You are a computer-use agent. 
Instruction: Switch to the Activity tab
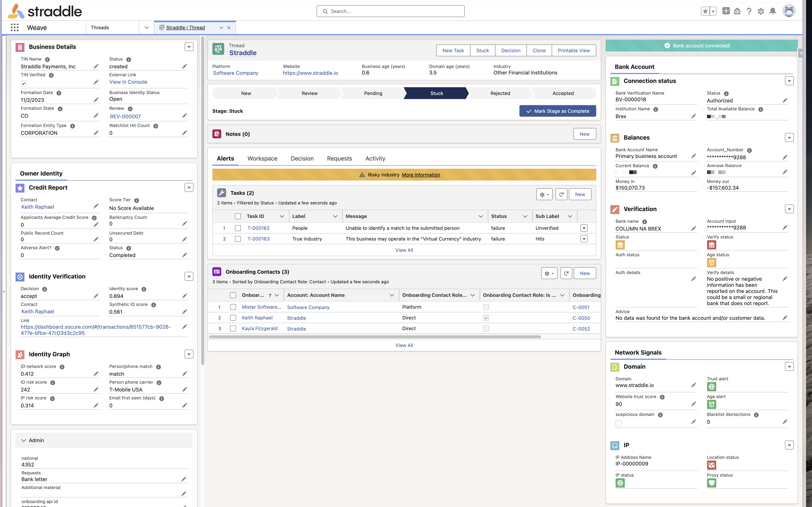pyautogui.click(x=375, y=159)
